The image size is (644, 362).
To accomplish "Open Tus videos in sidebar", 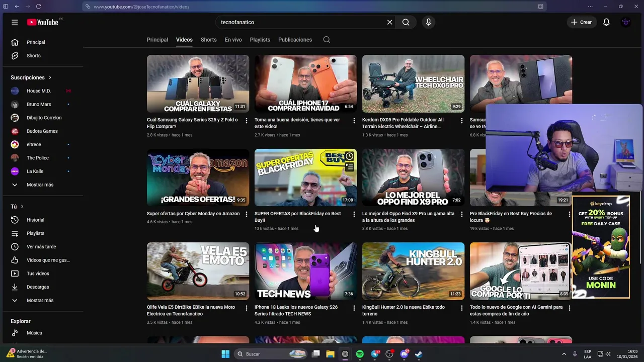I will pos(42,274).
